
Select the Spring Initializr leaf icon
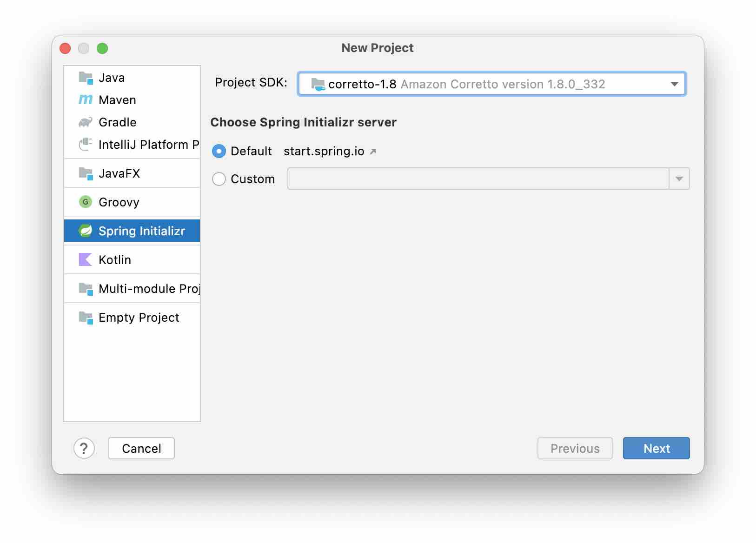(x=86, y=231)
